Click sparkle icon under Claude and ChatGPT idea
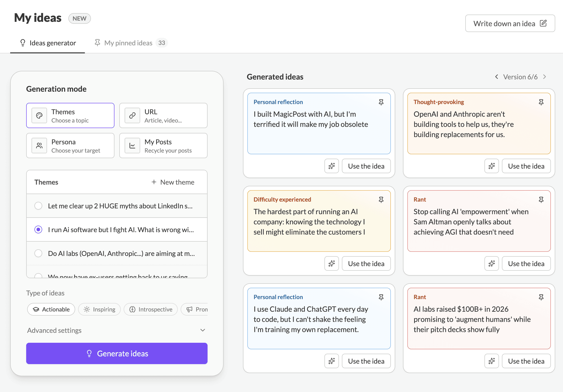This screenshot has width=563, height=392. pyautogui.click(x=331, y=361)
